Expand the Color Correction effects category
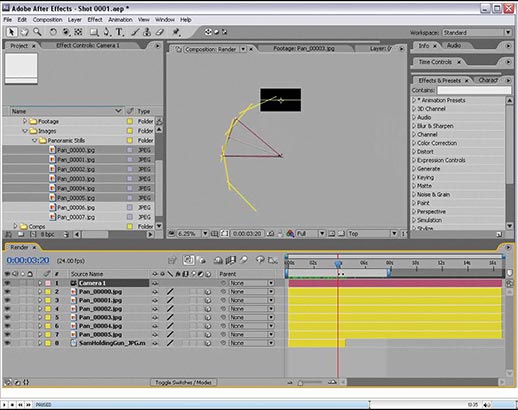518x410 pixels. point(414,143)
